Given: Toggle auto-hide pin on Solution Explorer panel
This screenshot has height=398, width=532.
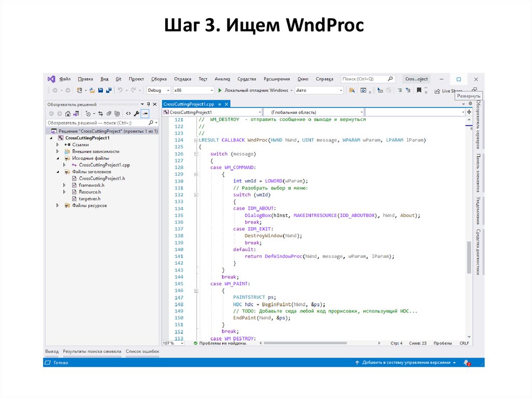Looking at the screenshot, I should (148, 104).
